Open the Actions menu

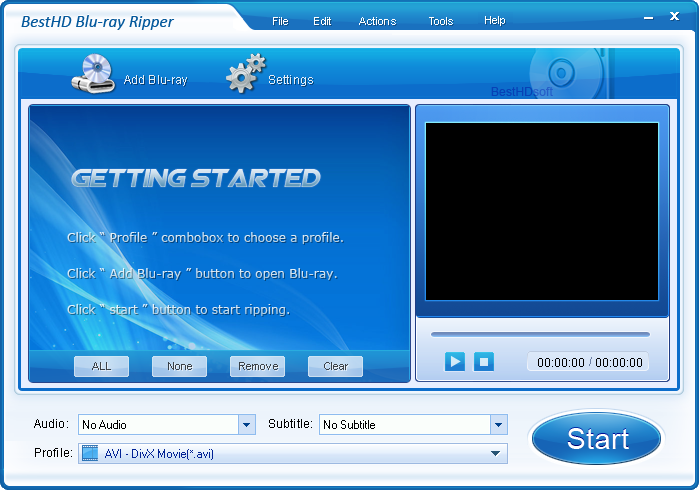pos(377,21)
